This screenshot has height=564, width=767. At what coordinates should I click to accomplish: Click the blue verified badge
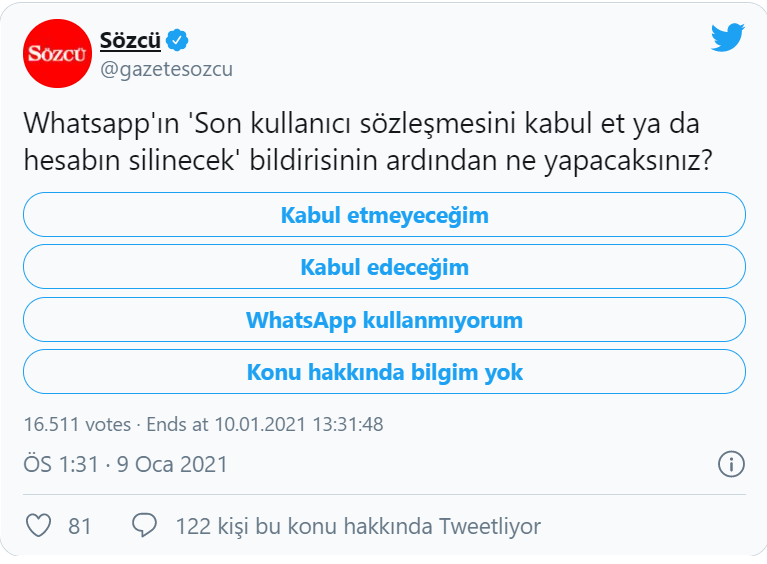click(178, 40)
